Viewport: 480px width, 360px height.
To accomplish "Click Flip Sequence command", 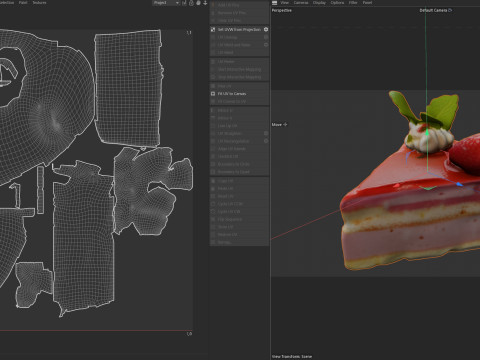I will point(239,219).
